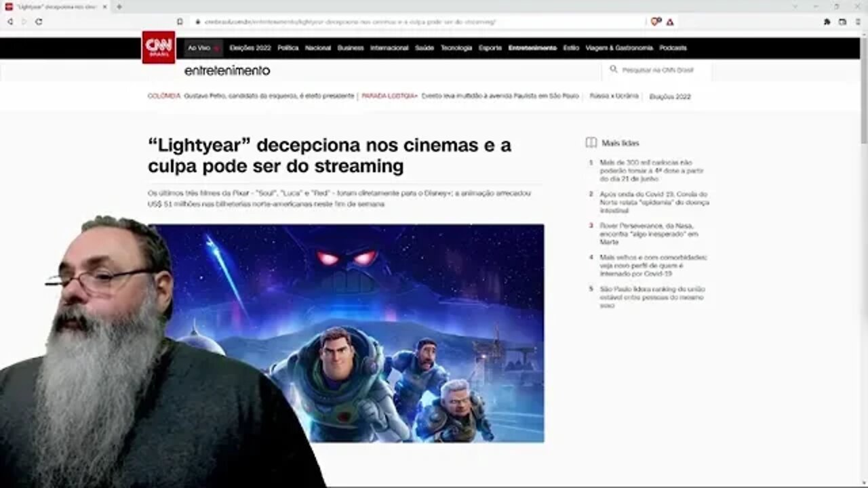868x488 pixels.
Task: Click the Lightyear movie poster image
Action: 346,333
